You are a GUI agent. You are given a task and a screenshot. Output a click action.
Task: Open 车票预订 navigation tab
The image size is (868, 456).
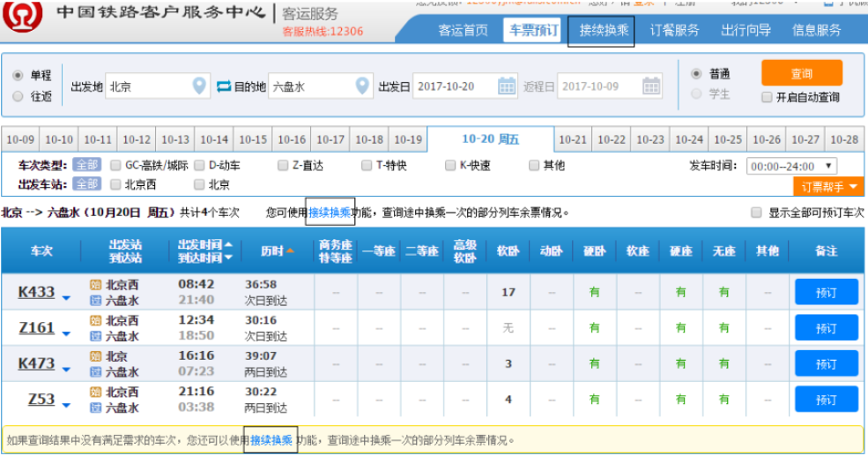click(x=533, y=30)
